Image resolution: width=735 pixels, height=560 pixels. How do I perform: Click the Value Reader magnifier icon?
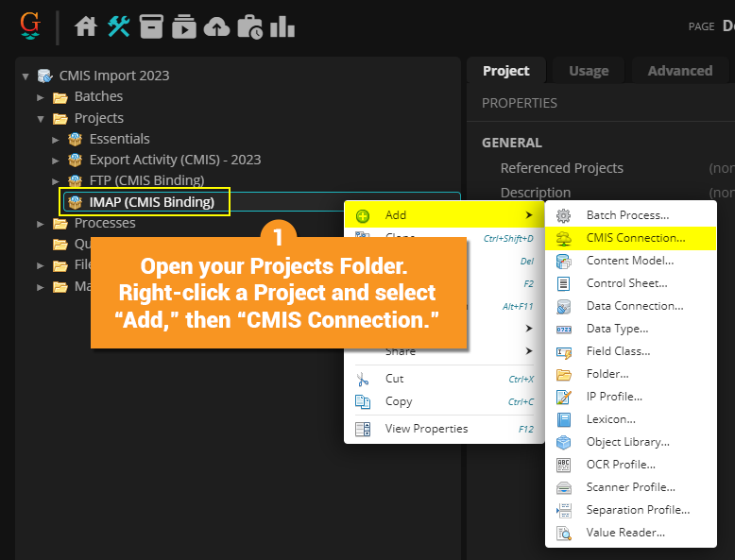point(563,533)
